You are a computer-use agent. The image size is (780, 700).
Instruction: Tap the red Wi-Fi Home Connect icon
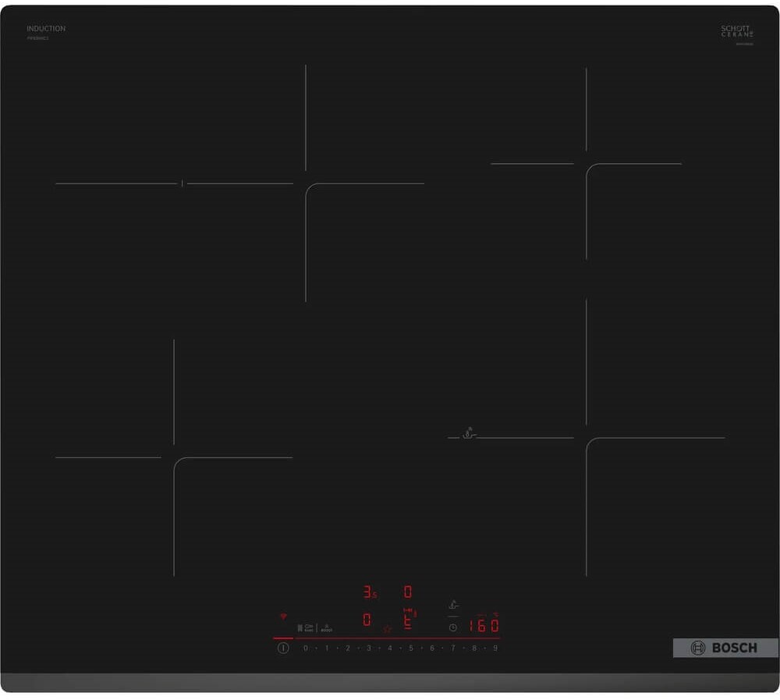[283, 616]
